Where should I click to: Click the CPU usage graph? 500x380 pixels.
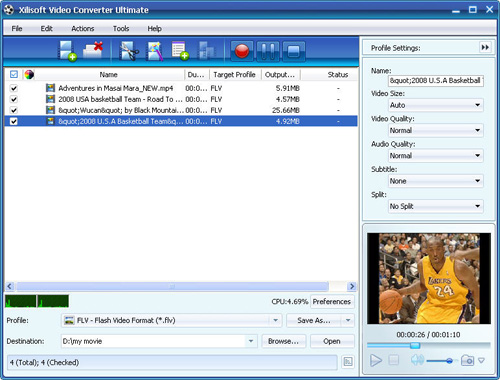point(37,301)
